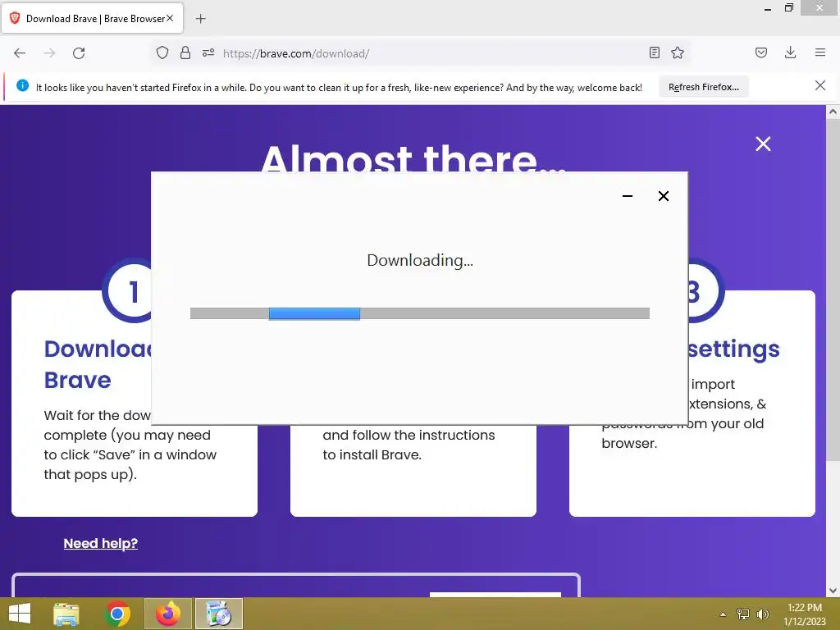The height and width of the screenshot is (630, 840).
Task: Show site security padlock info
Action: coord(185,53)
